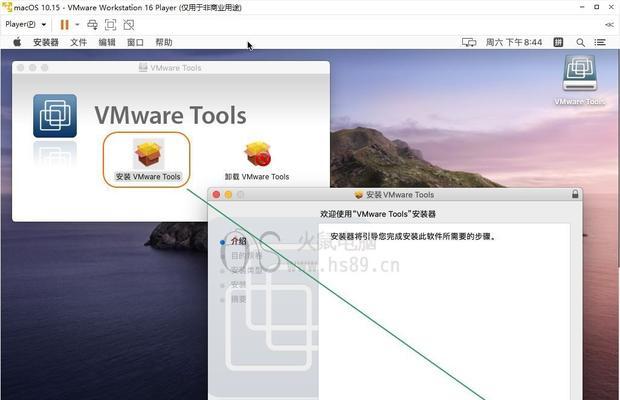
Task: Maximize the VMware Player window
Action: pos(596,7)
